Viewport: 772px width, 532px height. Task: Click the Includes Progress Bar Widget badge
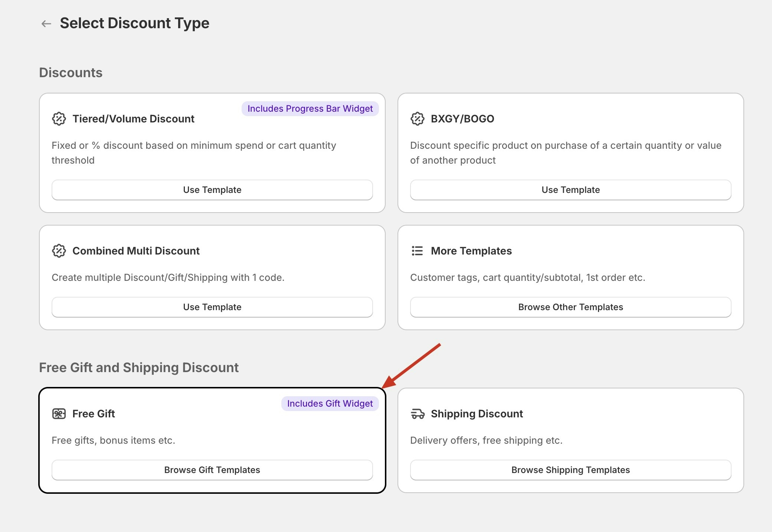pos(310,108)
